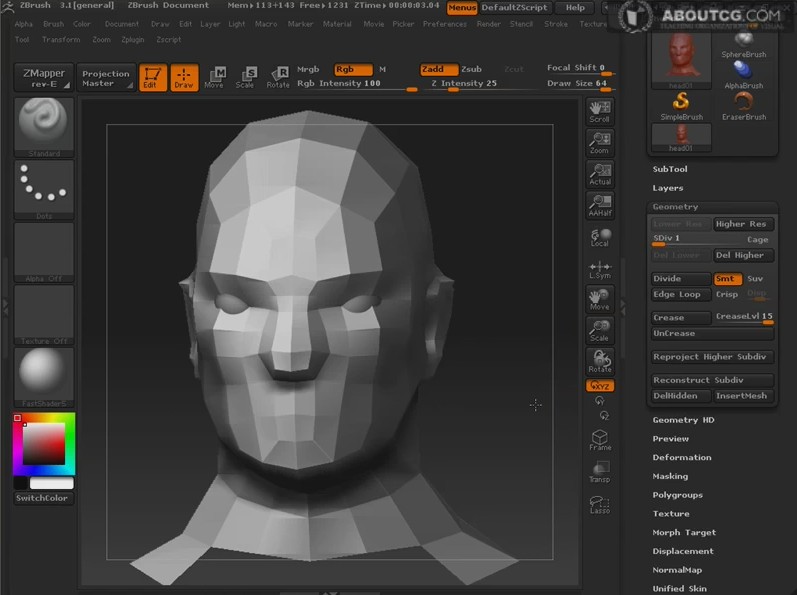This screenshot has height=595, width=797.
Task: Open the Alpha menu
Action: pyautogui.click(x=23, y=24)
